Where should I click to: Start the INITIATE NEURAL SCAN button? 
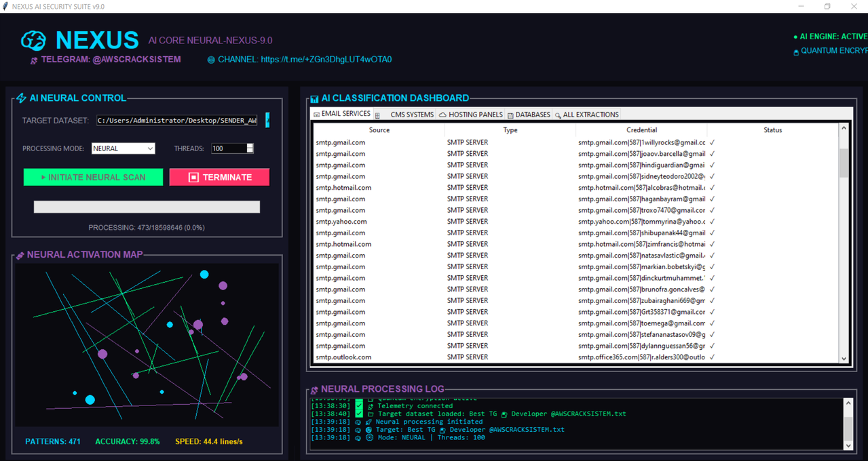click(x=94, y=178)
